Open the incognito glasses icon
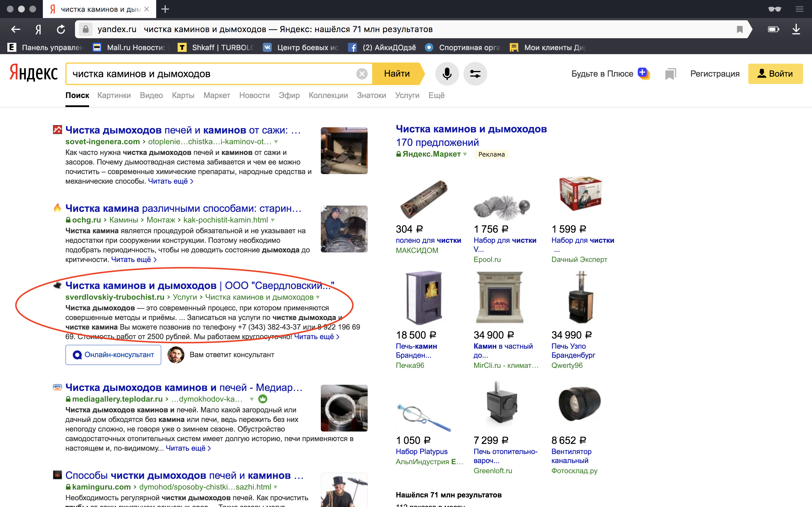812x507 pixels. tap(775, 9)
